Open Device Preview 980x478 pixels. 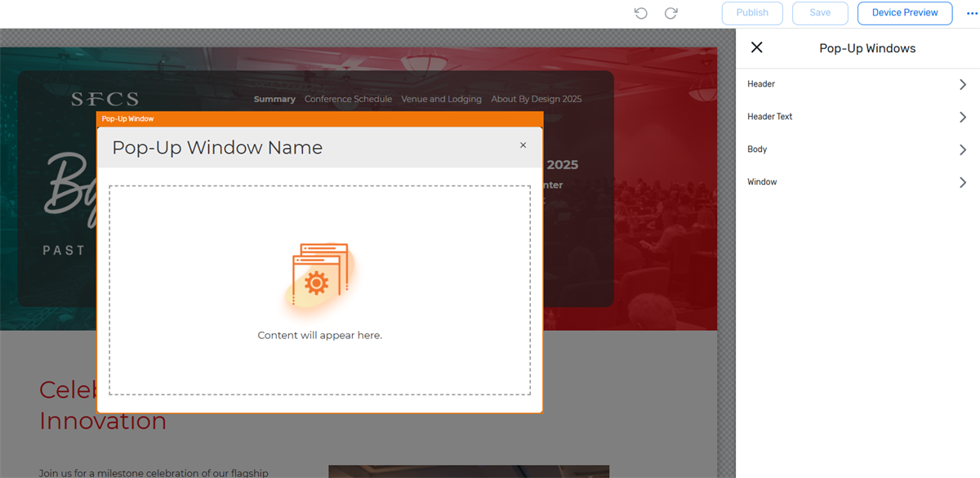click(905, 13)
